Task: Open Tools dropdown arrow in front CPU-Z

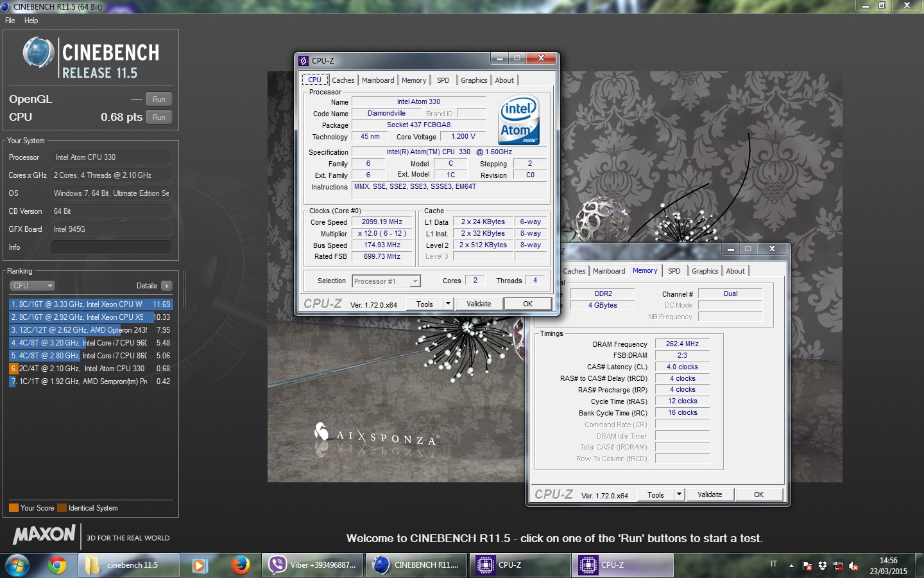Action: (448, 304)
